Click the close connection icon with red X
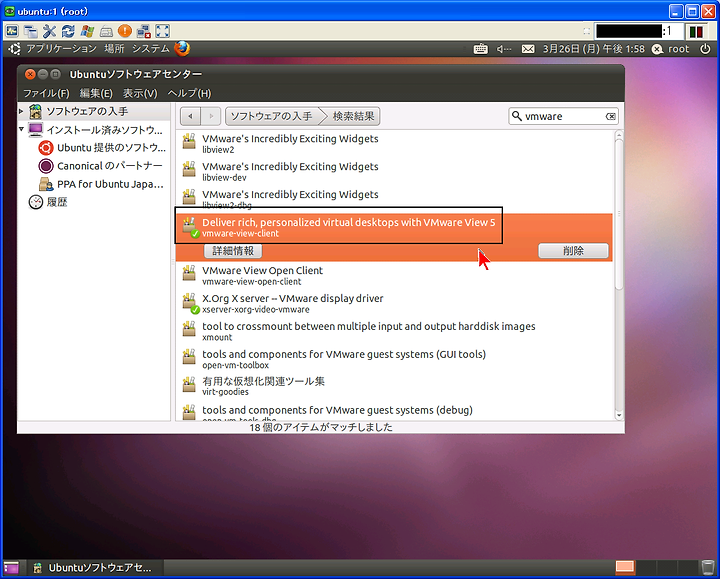The width and height of the screenshot is (720, 579). click(x=144, y=31)
